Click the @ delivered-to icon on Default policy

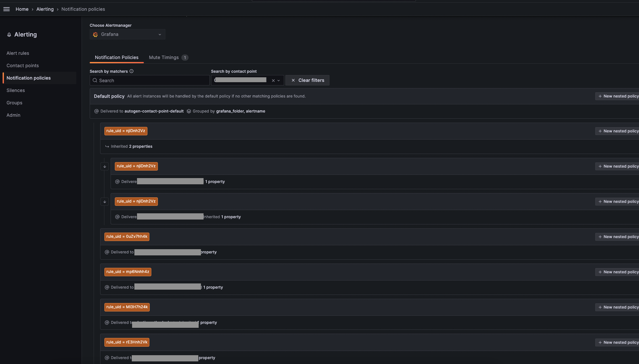point(97,111)
